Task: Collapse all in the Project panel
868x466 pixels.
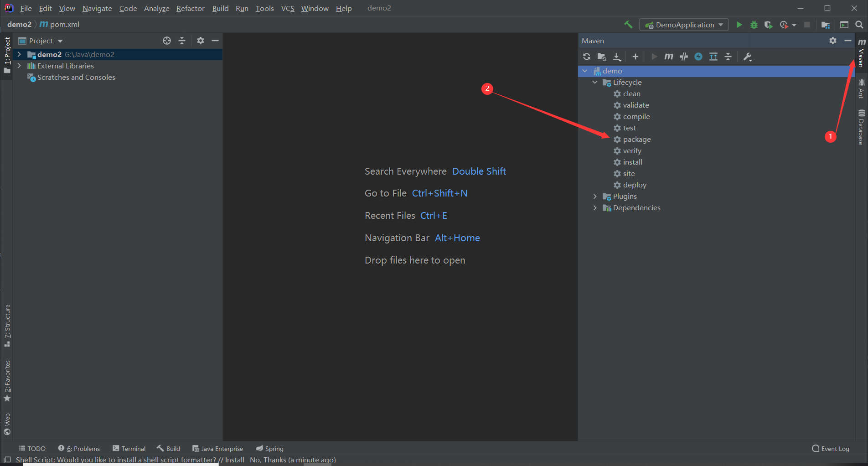Action: tap(182, 41)
